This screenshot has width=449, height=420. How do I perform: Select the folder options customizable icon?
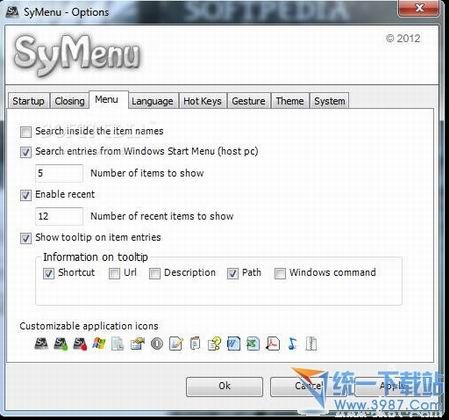[x=137, y=344]
